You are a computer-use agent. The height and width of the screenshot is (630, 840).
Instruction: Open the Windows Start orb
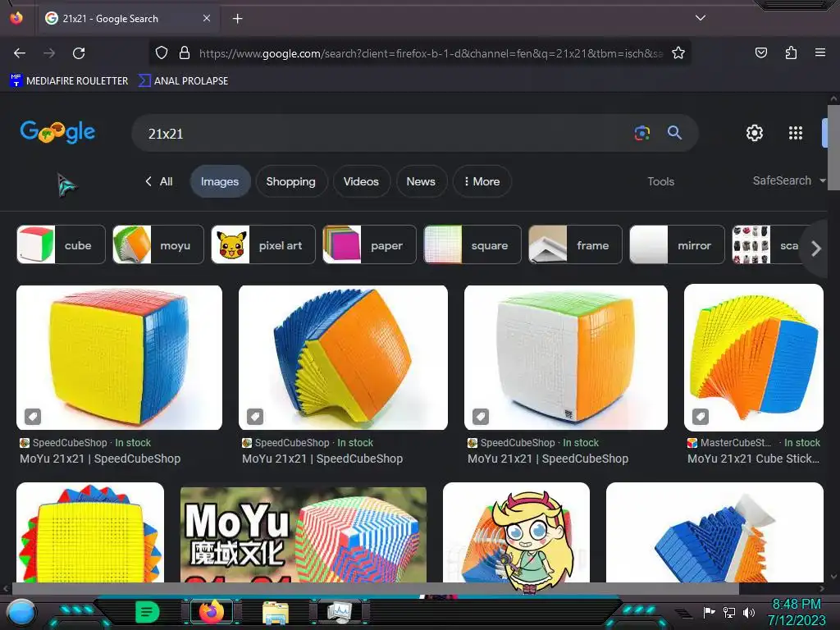tap(21, 613)
